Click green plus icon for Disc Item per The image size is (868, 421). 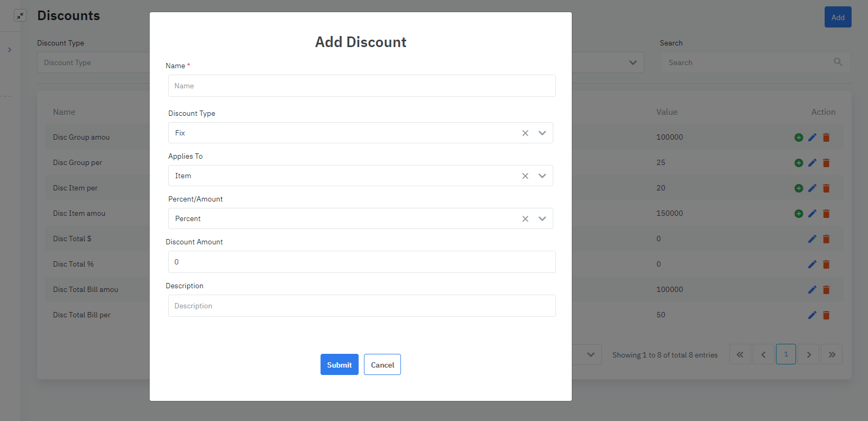pyautogui.click(x=799, y=188)
